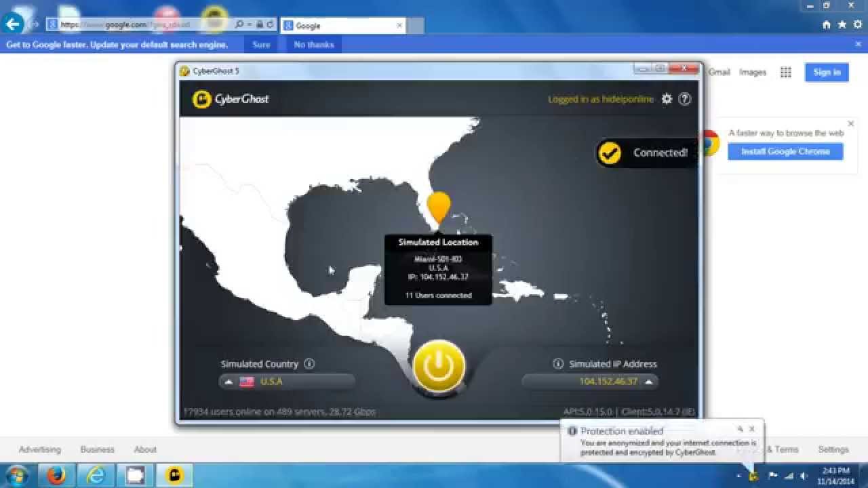Click the white-window taskbar icon
Viewport: 868px width, 488px height.
point(135,475)
